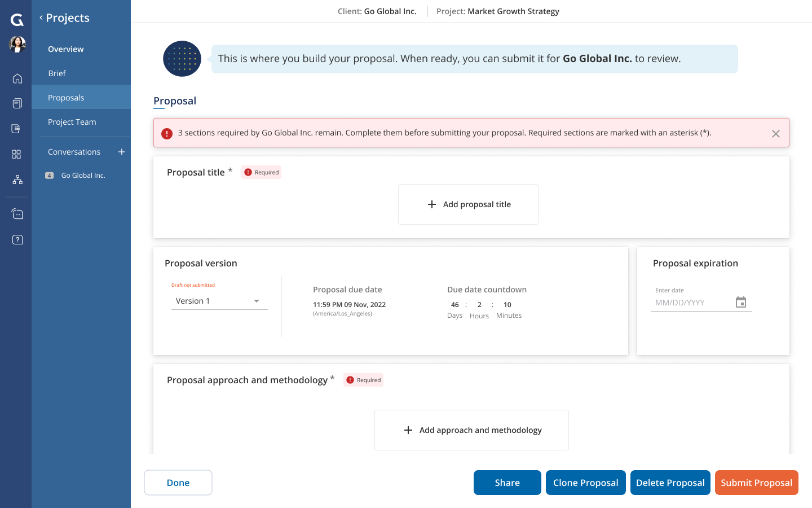Open the Go Global Inc. conversation
This screenshot has height=508, width=812.
tap(83, 176)
